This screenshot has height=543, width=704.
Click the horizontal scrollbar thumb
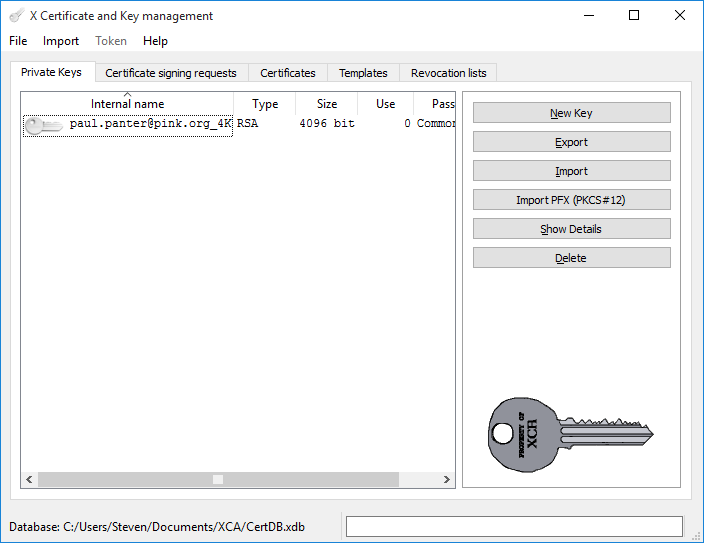(217, 480)
